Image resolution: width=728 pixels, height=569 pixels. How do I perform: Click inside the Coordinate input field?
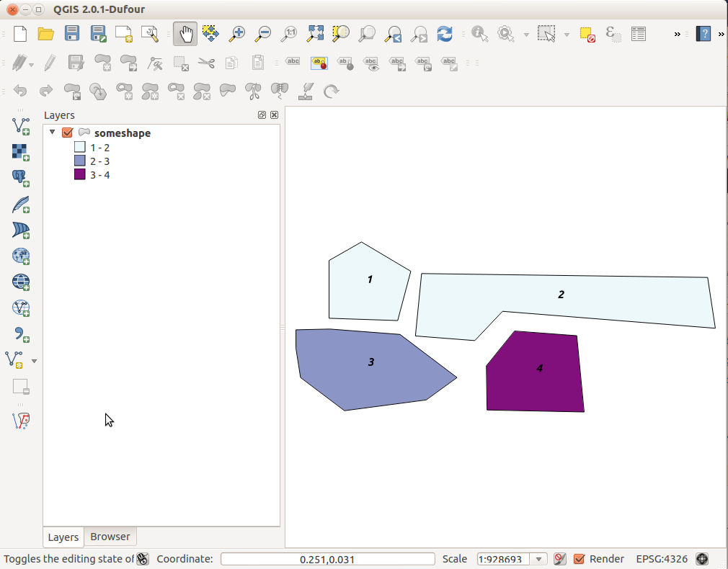coord(327,559)
